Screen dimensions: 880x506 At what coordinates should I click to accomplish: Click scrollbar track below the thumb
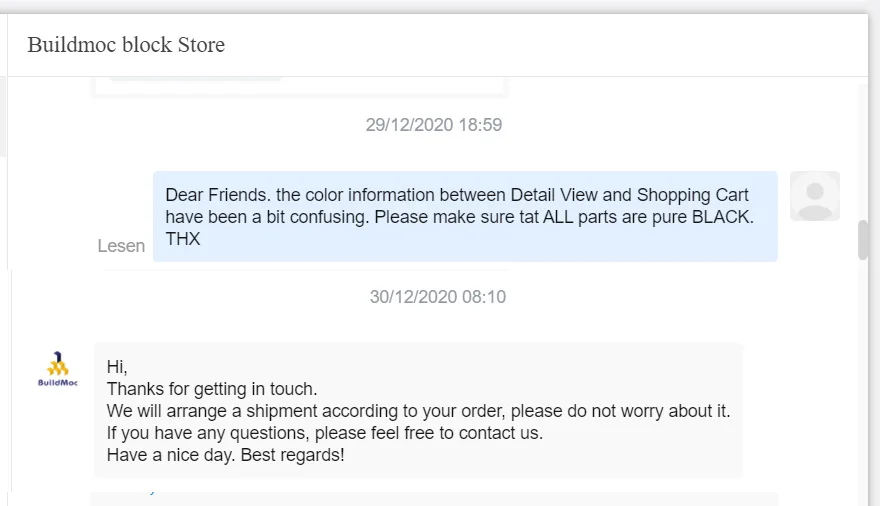[x=863, y=380]
